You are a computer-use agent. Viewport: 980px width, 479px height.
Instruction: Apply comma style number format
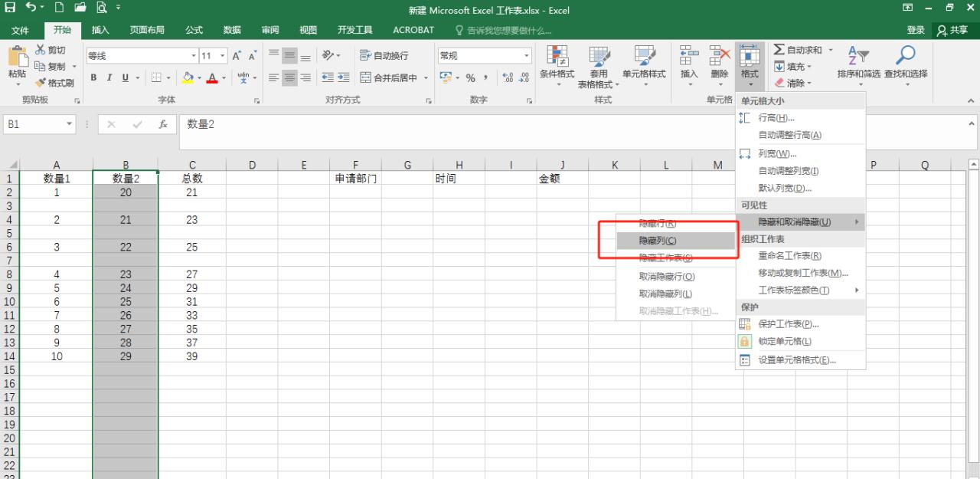[485, 77]
